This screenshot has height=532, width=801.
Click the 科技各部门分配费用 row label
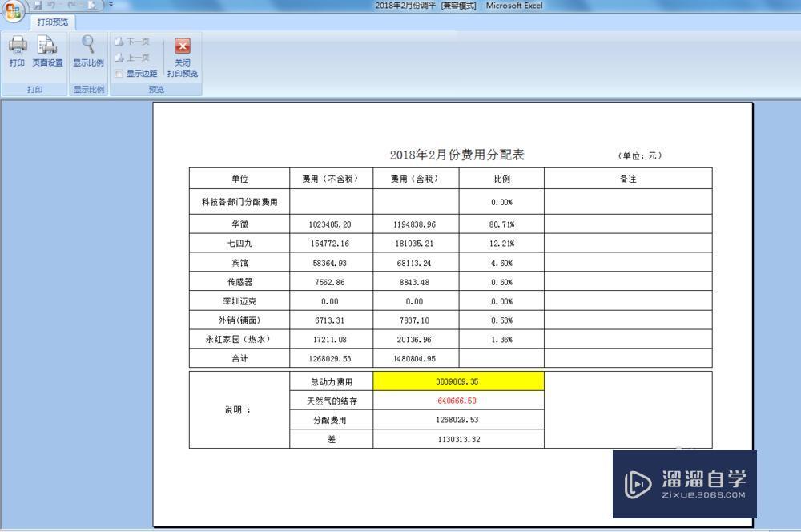coord(239,202)
